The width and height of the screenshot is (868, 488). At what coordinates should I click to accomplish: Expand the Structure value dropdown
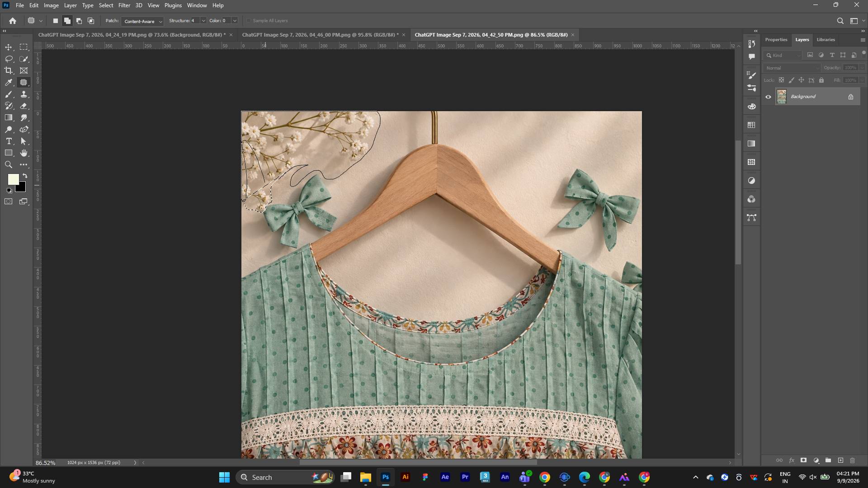tap(203, 21)
